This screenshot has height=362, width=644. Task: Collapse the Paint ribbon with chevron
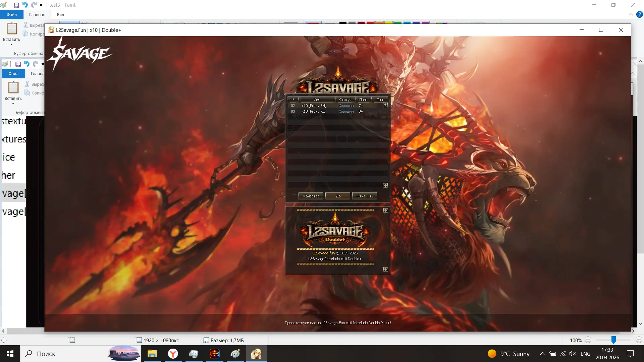(x=631, y=14)
